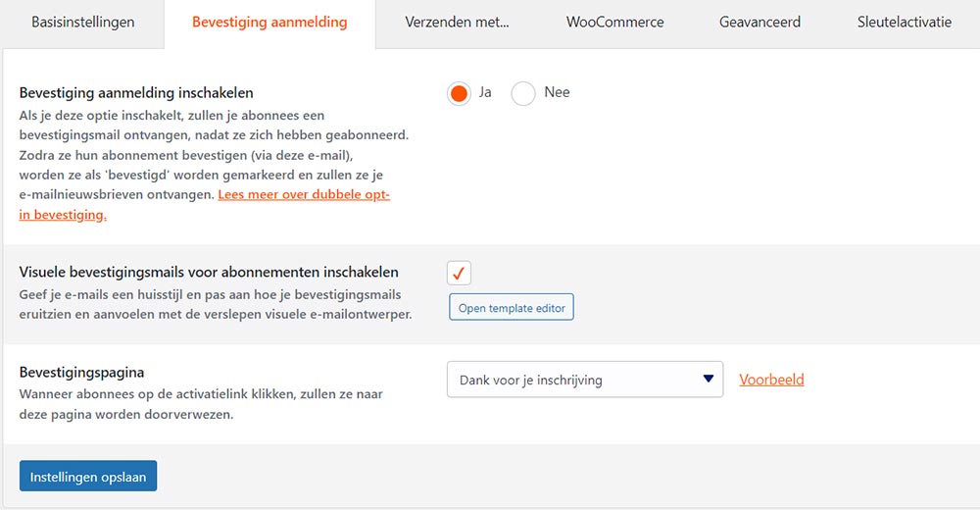
Task: Open the Geavanceerd settings tab
Action: [759, 22]
